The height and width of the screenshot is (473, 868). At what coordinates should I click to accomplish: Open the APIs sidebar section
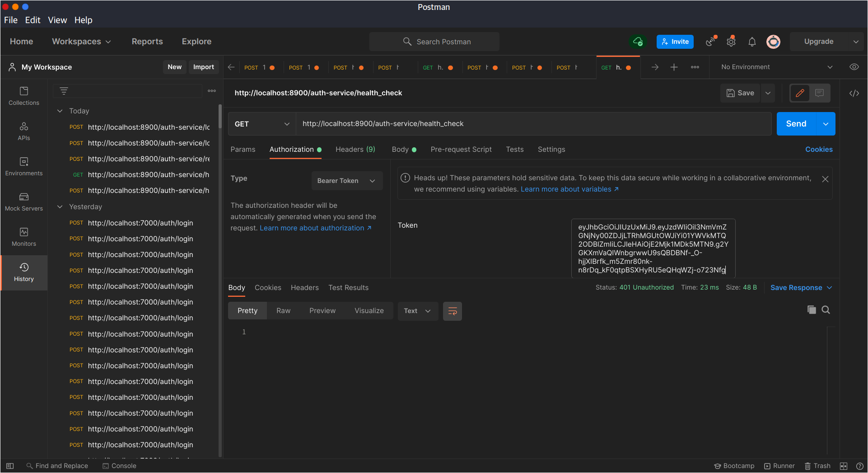(24, 131)
